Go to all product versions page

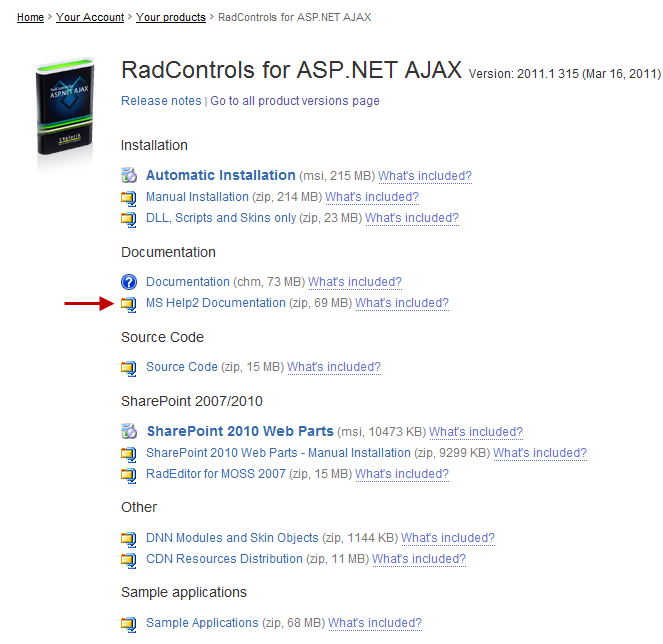coord(295,101)
